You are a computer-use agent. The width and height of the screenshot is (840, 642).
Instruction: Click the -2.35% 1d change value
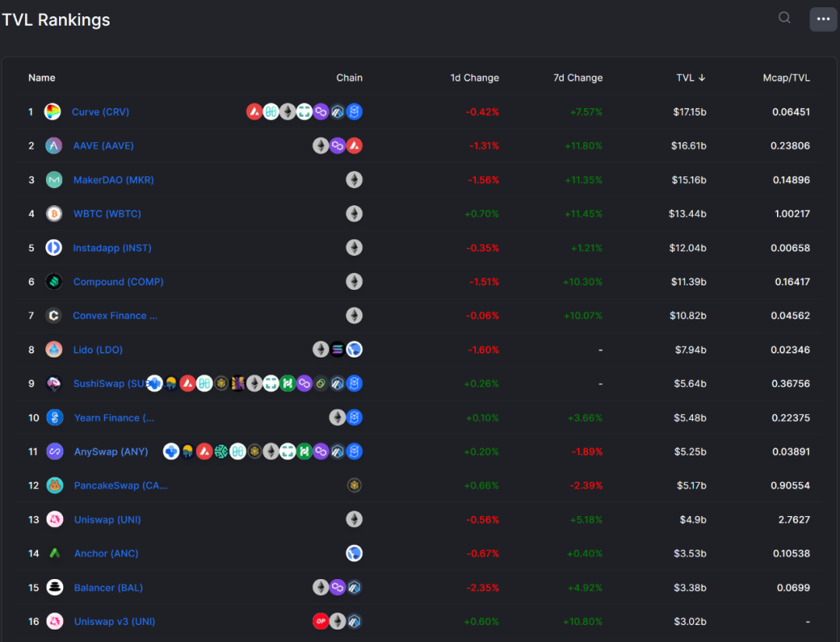[x=483, y=588]
